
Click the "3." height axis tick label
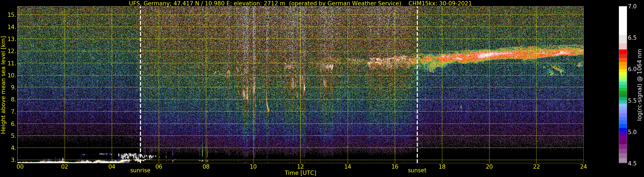pyautogui.click(x=14, y=160)
